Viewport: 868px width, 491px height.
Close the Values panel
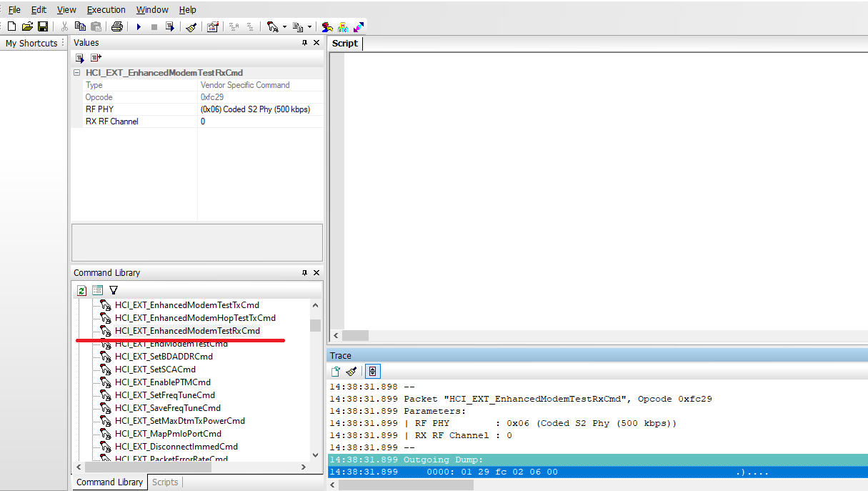(316, 43)
